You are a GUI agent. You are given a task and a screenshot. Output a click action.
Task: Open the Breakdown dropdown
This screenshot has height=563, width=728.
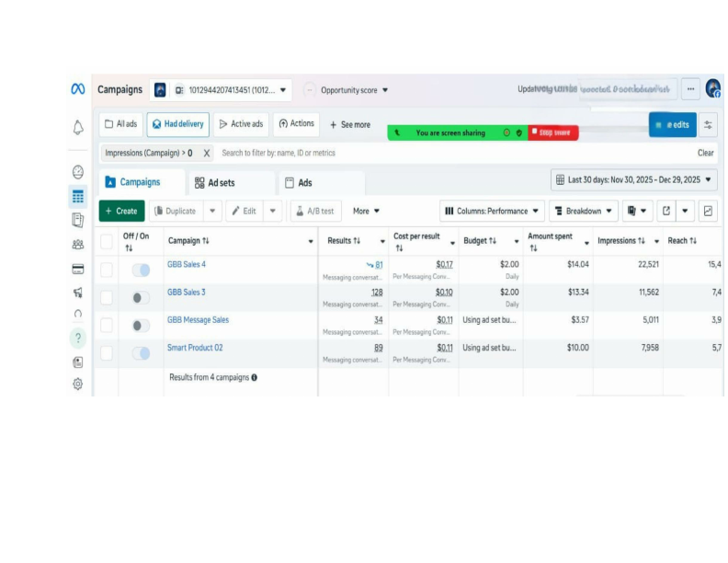coord(584,211)
